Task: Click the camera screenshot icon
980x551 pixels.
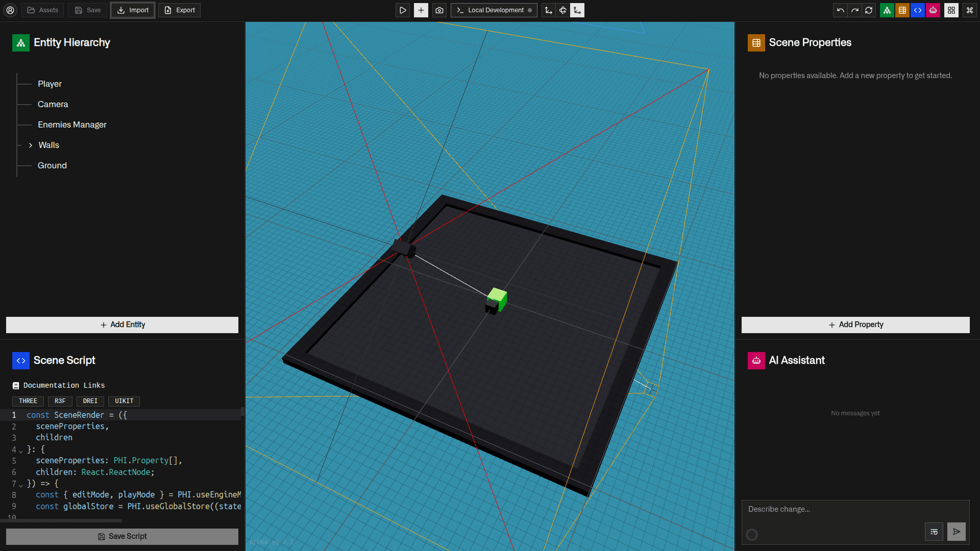Action: pyautogui.click(x=439, y=10)
